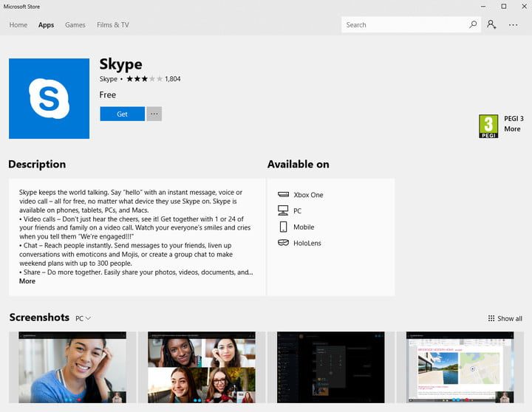The image size is (532, 412).
Task: Switch to the Home tab
Action: pyautogui.click(x=18, y=24)
